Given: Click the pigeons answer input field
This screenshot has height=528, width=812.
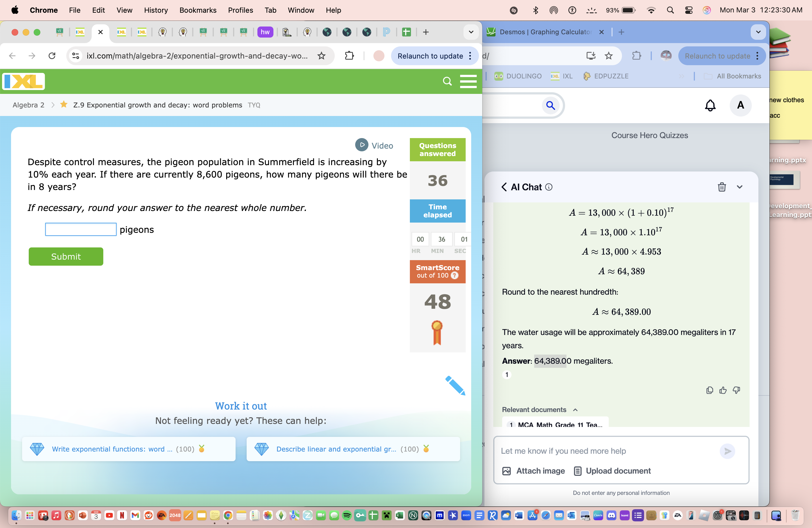Looking at the screenshot, I should tap(81, 229).
